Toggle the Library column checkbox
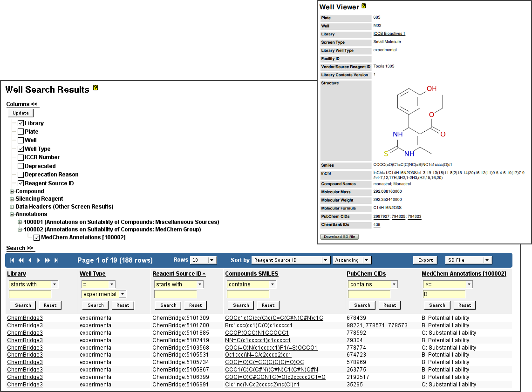 pyautogui.click(x=20, y=123)
